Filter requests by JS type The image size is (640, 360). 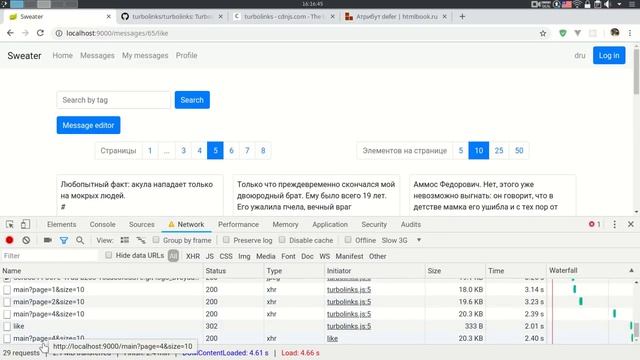pos(210,256)
